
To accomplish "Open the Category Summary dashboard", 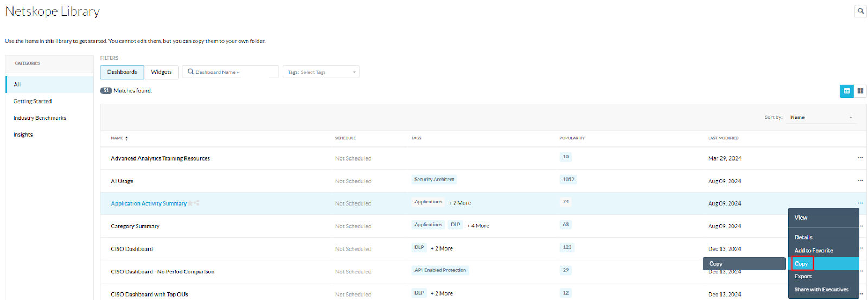I will click(x=135, y=226).
